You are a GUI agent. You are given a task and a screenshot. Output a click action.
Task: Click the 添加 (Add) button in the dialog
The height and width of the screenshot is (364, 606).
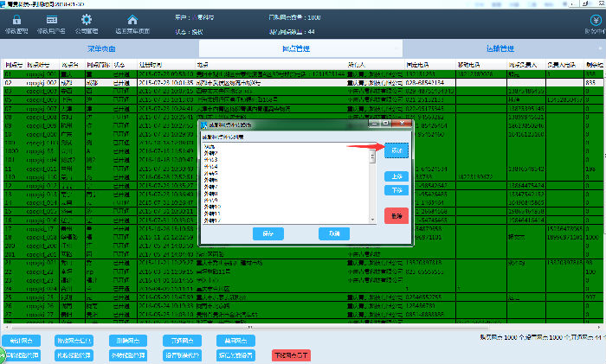(x=395, y=150)
